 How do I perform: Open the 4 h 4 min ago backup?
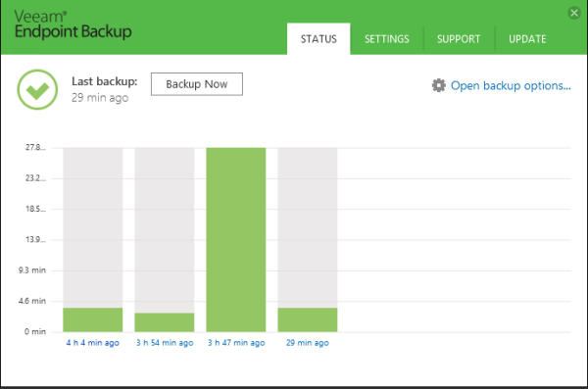pyautogui.click(x=93, y=343)
